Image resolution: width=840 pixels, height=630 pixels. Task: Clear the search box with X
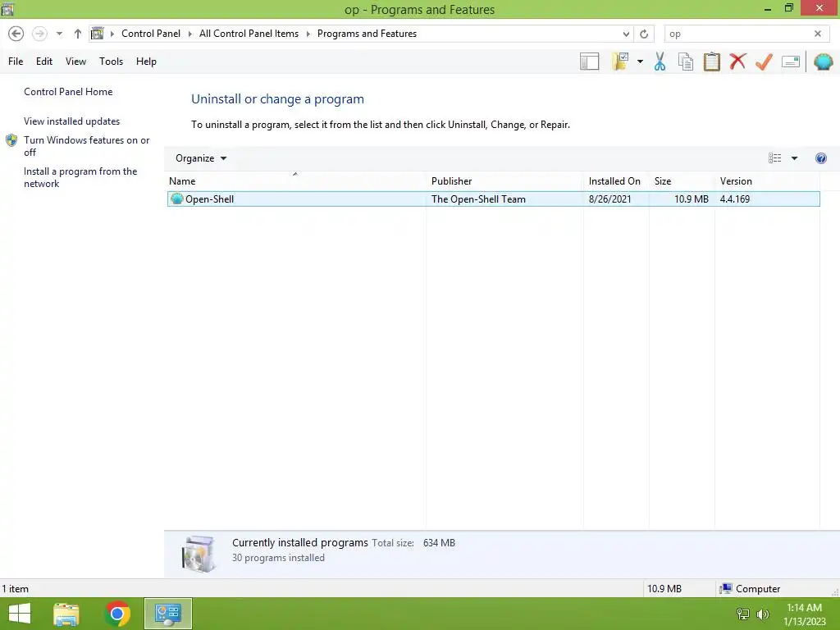[818, 34]
